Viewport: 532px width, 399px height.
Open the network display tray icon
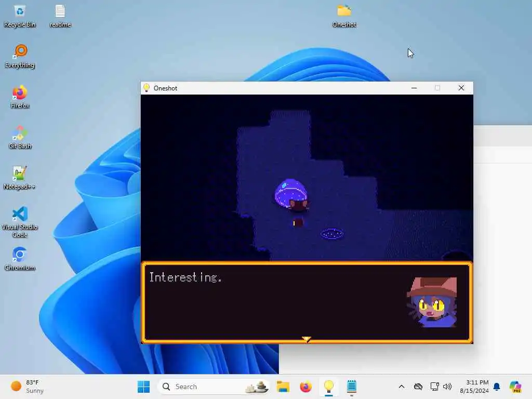[435, 387]
